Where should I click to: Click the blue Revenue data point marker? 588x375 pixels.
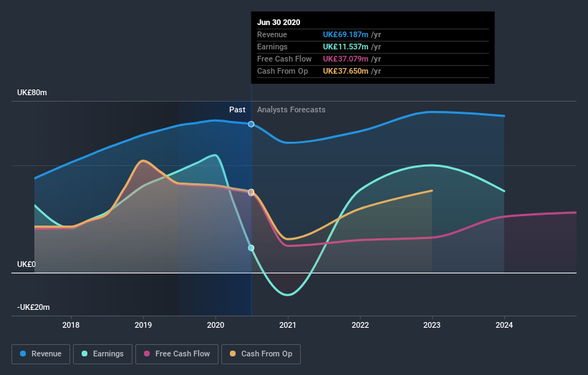point(251,124)
